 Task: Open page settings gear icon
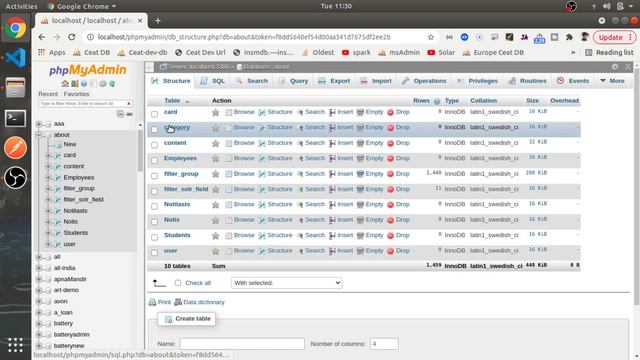click(615, 67)
